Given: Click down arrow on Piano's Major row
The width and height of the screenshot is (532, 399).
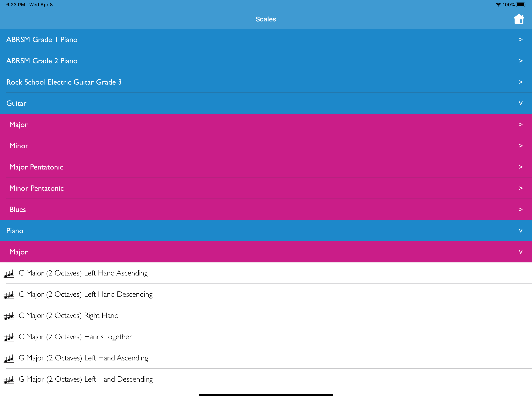Looking at the screenshot, I should pos(521,252).
